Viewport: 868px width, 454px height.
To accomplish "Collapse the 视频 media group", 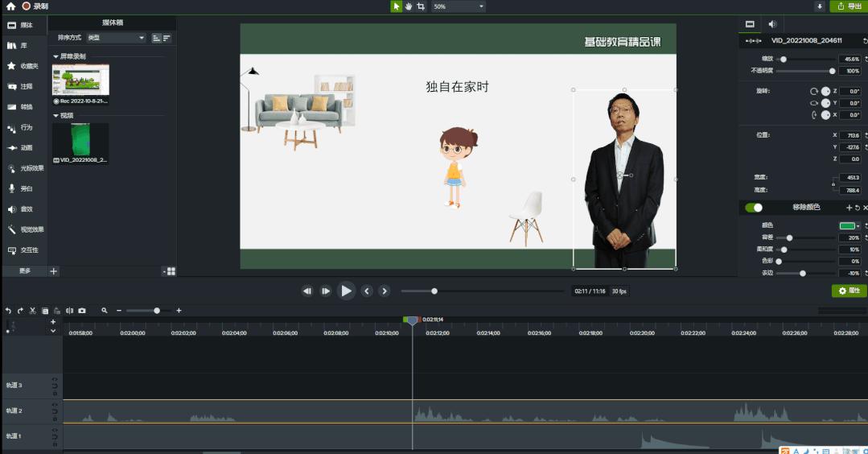I will (x=56, y=116).
